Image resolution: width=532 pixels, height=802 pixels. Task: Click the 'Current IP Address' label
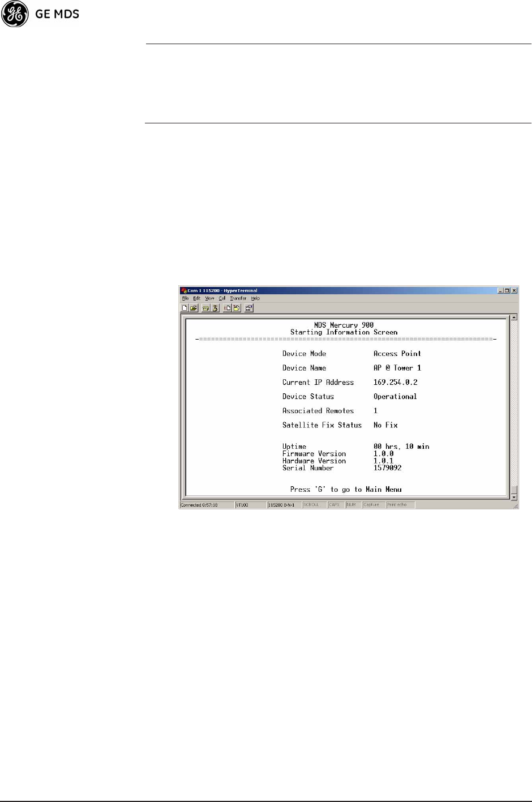318,383
